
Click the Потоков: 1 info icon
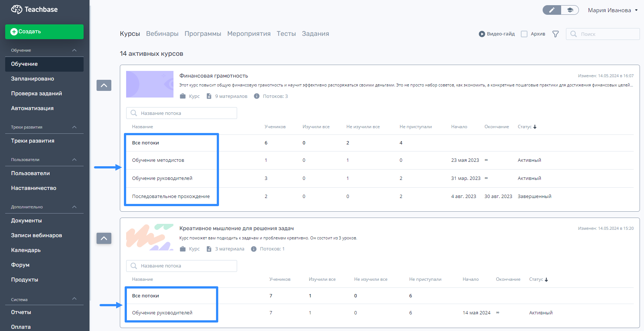click(x=254, y=249)
